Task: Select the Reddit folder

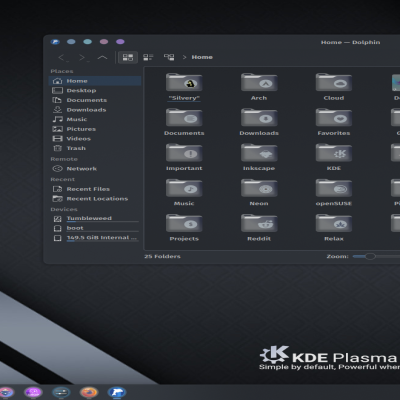Action: 259,228
